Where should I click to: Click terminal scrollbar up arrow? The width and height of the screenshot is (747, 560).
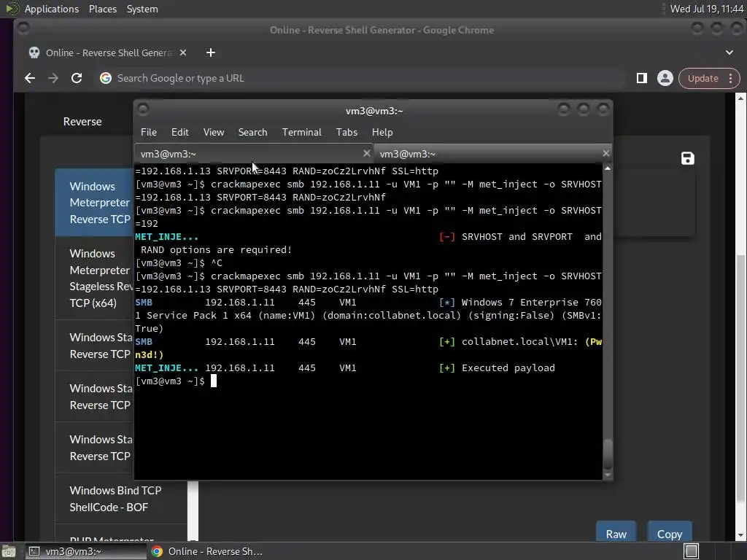click(x=608, y=168)
